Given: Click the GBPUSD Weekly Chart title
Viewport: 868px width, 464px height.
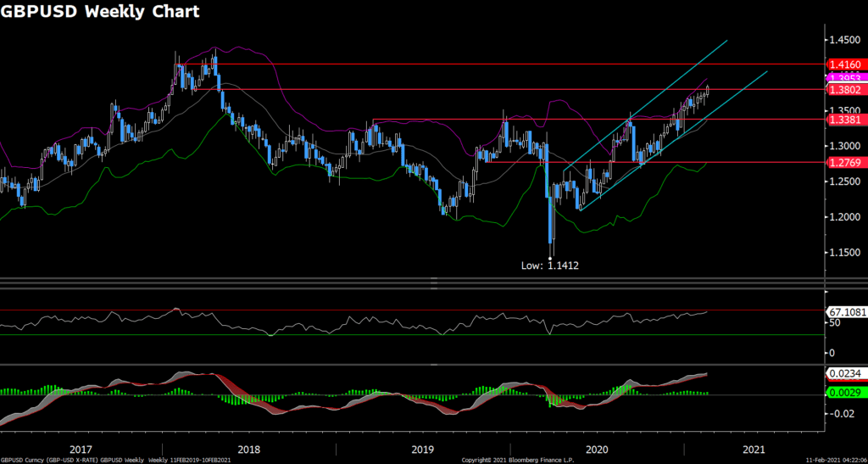Looking at the screenshot, I should (x=100, y=12).
